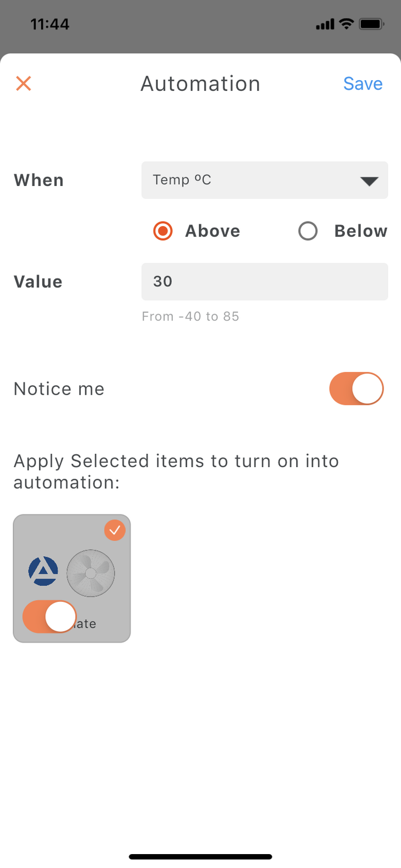
Task: Select the Above radio button
Action: pos(163,231)
